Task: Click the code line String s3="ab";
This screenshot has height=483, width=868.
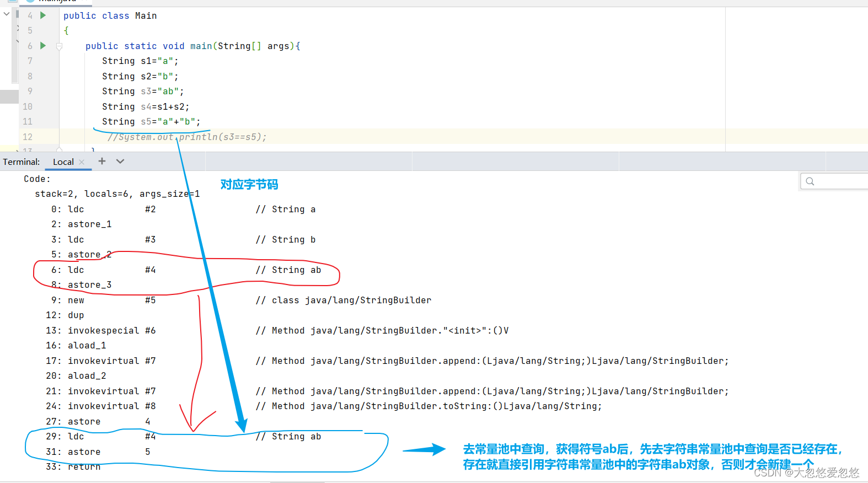Action: tap(143, 91)
